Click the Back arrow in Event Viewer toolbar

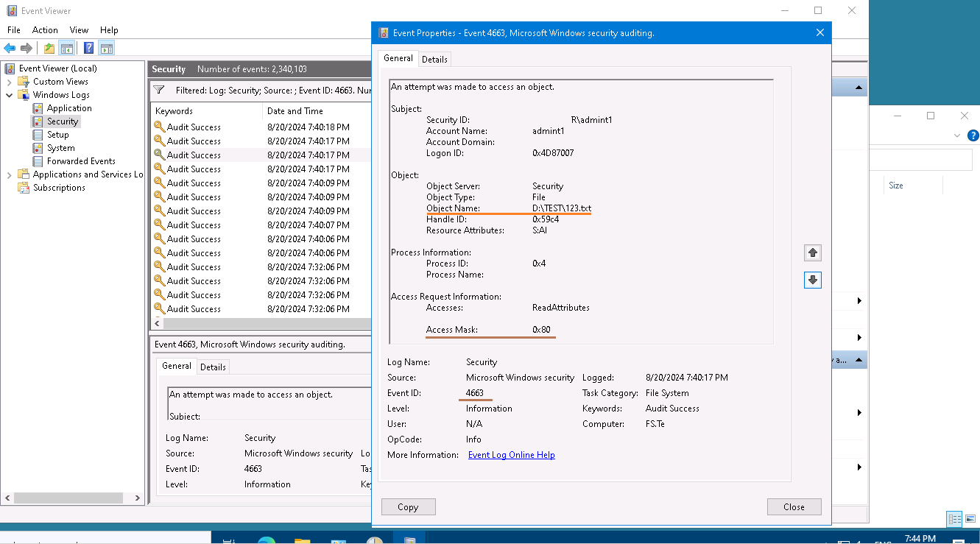pos(10,49)
